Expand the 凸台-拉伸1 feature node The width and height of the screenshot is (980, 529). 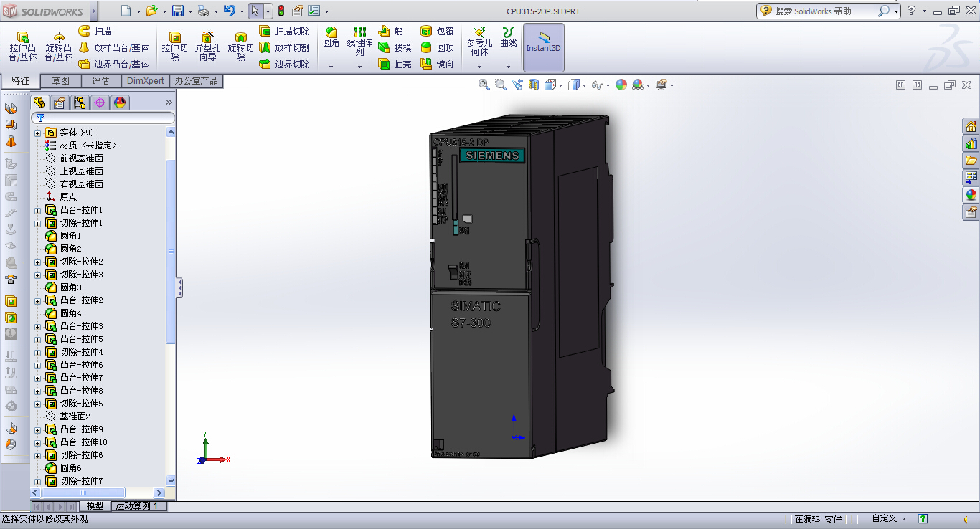pyautogui.click(x=38, y=210)
